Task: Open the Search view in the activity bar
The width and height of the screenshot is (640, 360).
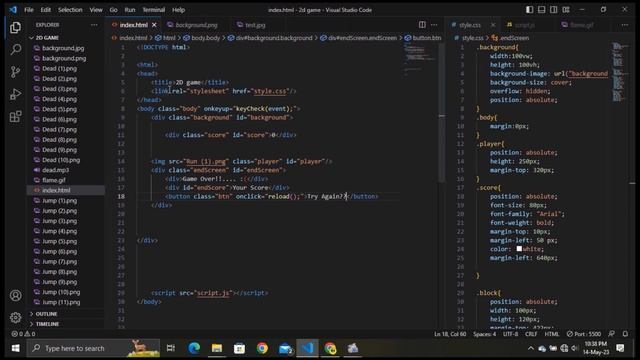Action: [x=16, y=49]
